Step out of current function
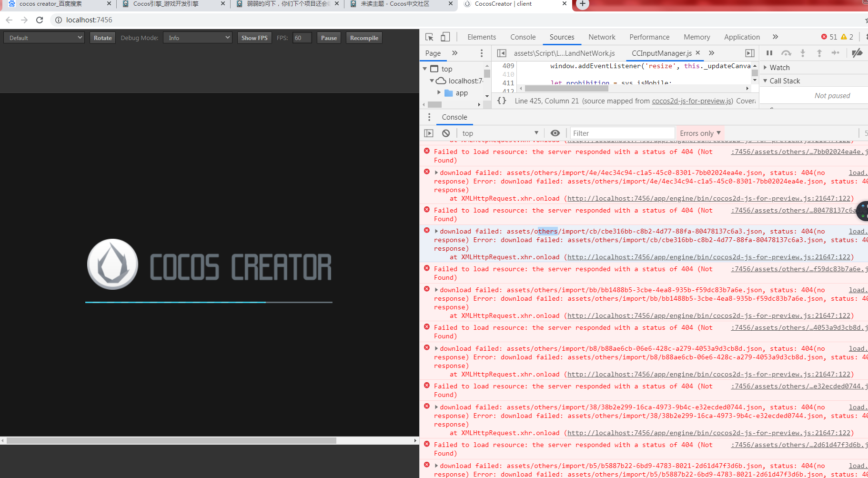The width and height of the screenshot is (868, 478). pos(819,53)
